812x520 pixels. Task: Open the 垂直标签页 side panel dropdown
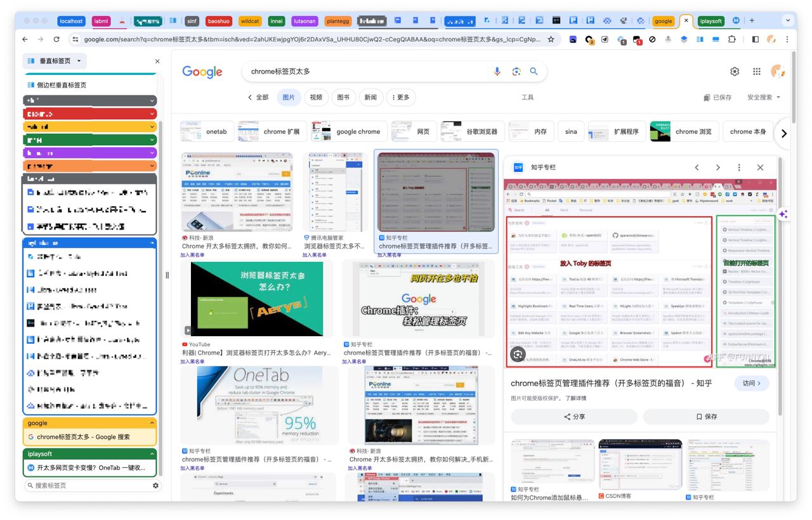[x=55, y=62]
